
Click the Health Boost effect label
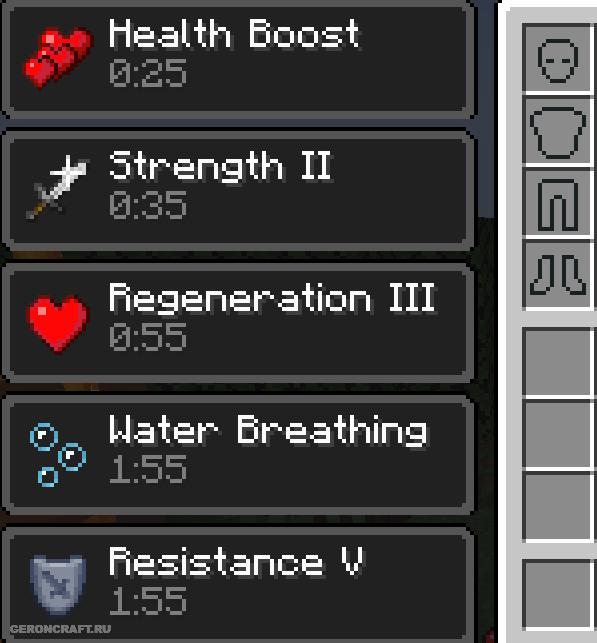[x=234, y=34]
